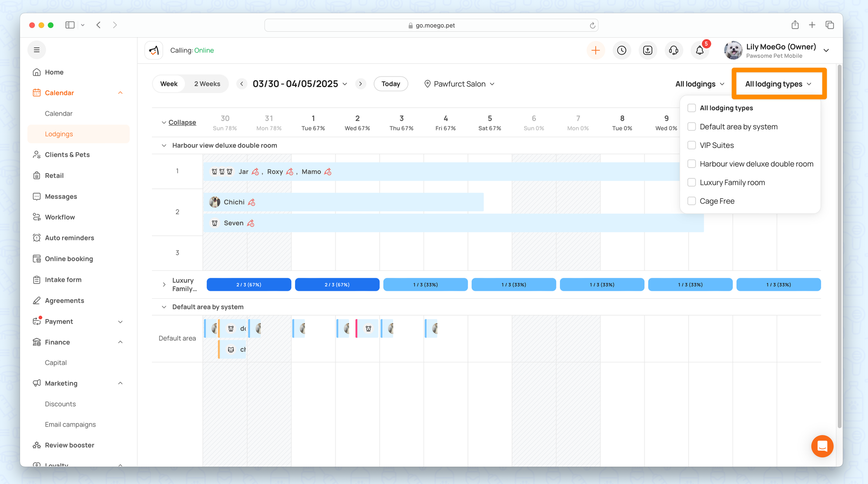
Task: Click the next week arrow
Action: (360, 84)
